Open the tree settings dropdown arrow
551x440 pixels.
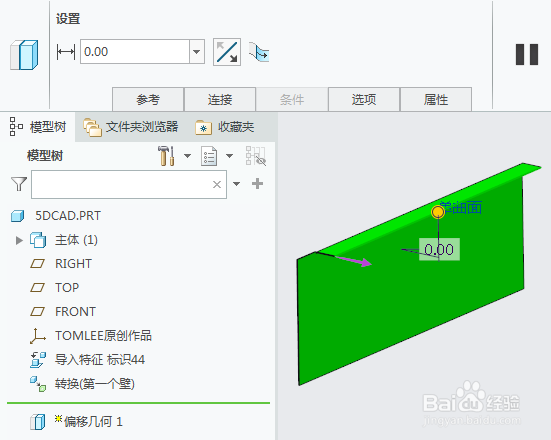188,156
